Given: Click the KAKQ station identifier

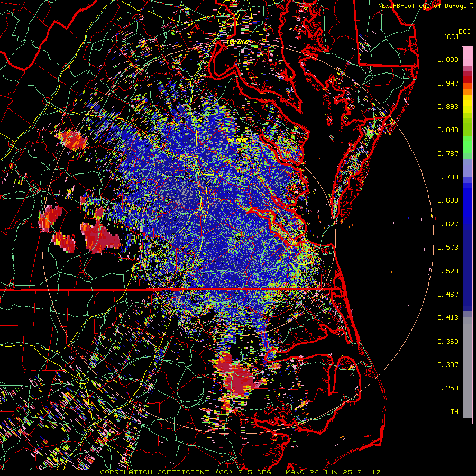Looking at the screenshot, I should pyautogui.click(x=295, y=472).
